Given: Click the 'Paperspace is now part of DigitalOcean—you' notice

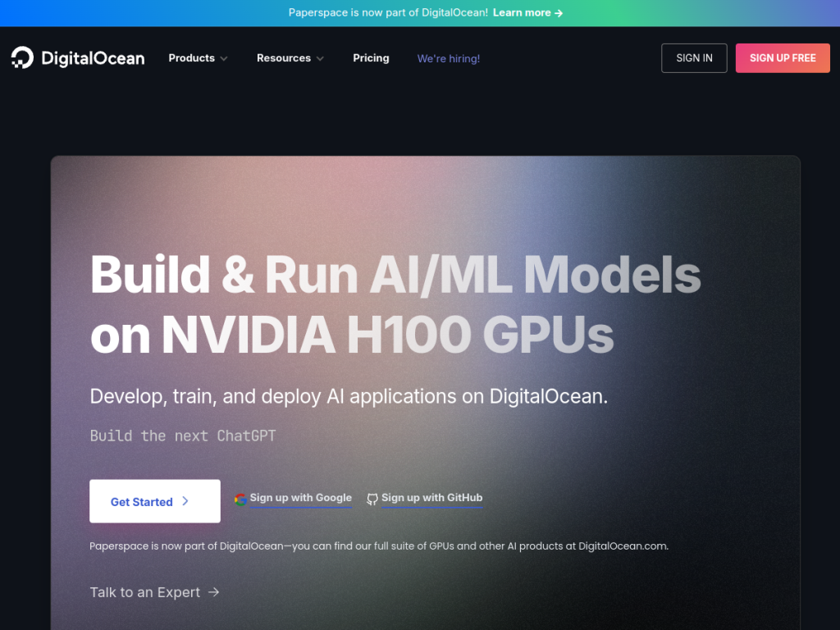Looking at the screenshot, I should pos(379,546).
